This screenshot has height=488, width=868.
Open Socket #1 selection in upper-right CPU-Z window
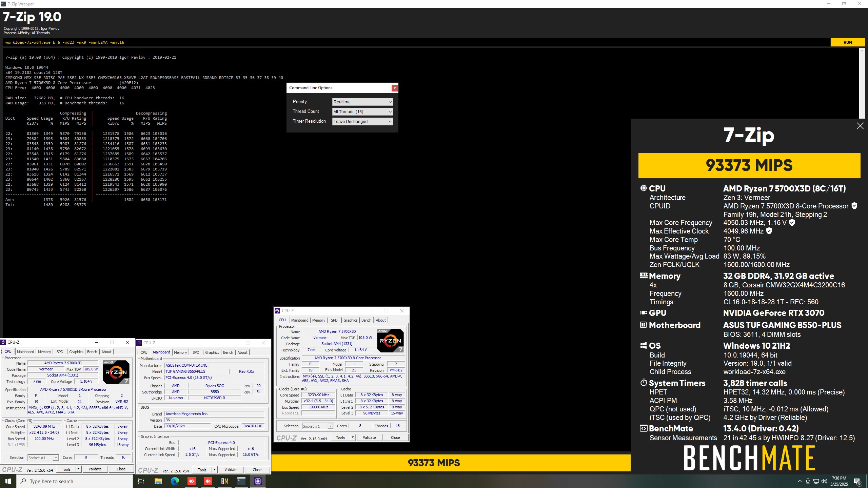(x=317, y=426)
